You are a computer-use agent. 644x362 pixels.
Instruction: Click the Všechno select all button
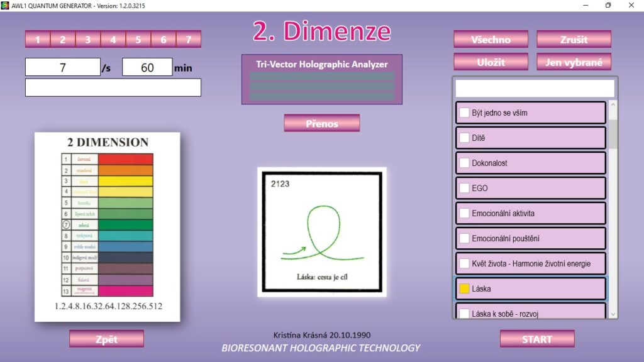491,40
